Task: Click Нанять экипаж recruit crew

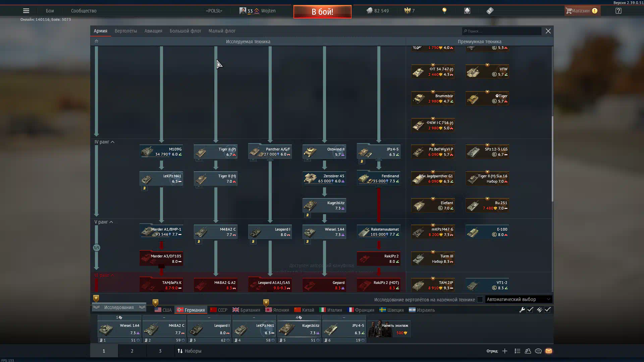Action: pyautogui.click(x=389, y=329)
